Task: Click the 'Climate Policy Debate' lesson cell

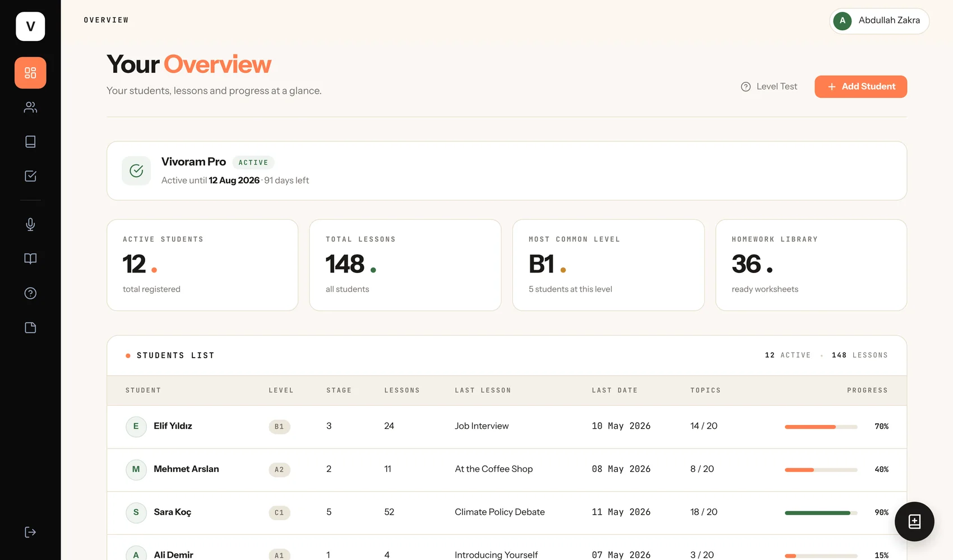Action: 499,512
